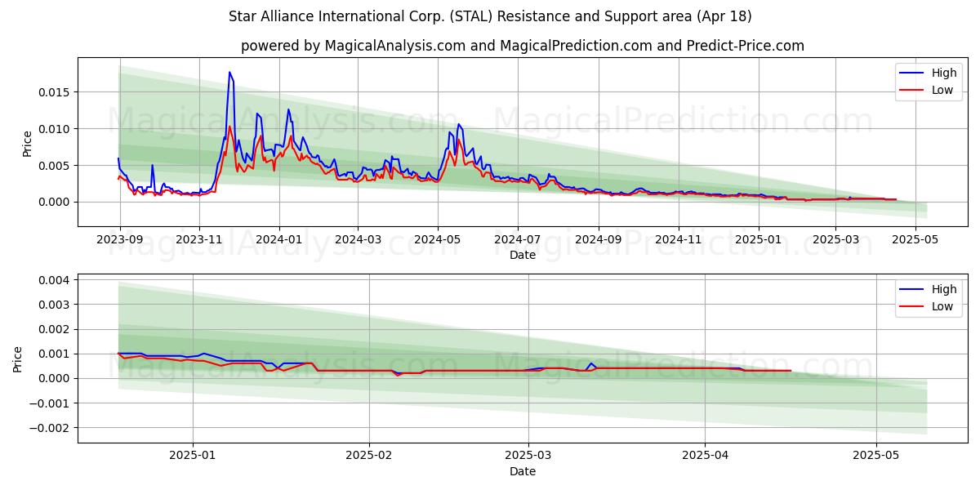Click the 2025-05 tick label on top chart

coord(915,239)
